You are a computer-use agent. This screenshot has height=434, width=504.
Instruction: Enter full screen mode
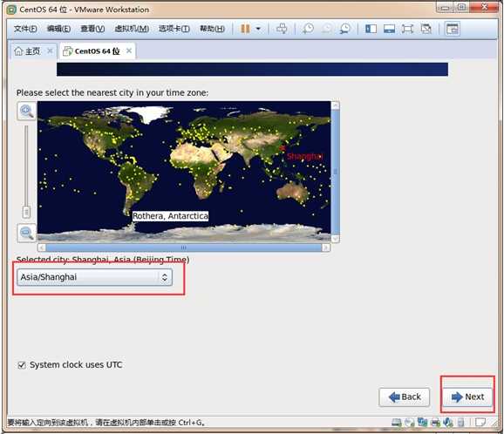(407, 29)
